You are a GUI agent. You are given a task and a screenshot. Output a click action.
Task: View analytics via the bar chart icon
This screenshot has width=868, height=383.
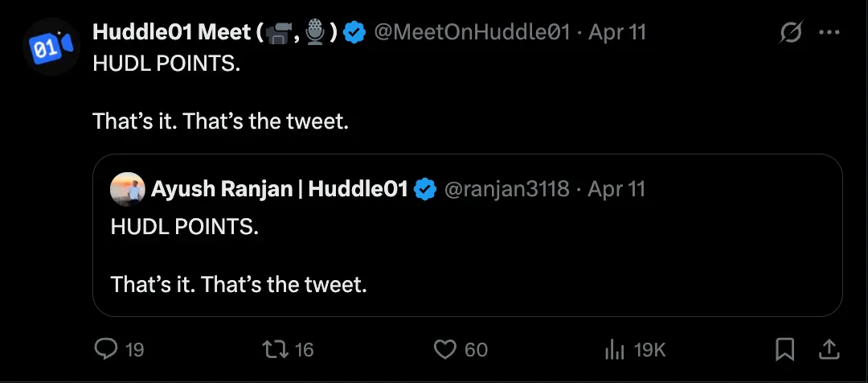[615, 350]
